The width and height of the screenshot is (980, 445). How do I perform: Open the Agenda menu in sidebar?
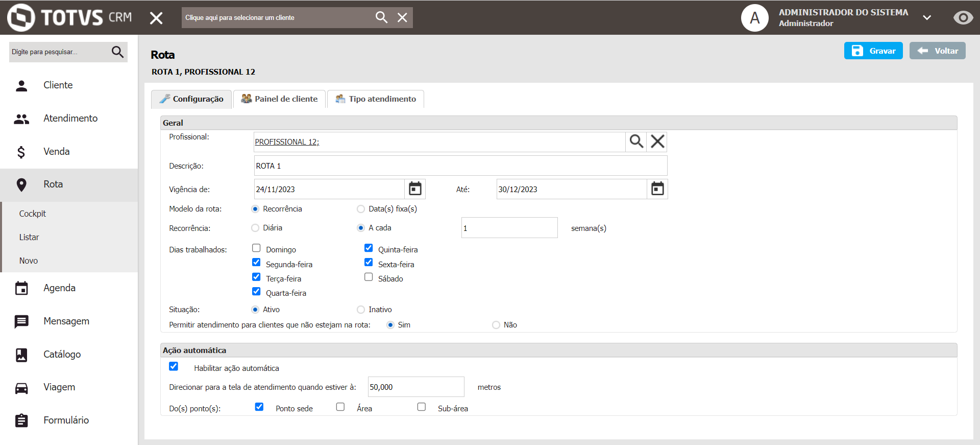coord(59,288)
